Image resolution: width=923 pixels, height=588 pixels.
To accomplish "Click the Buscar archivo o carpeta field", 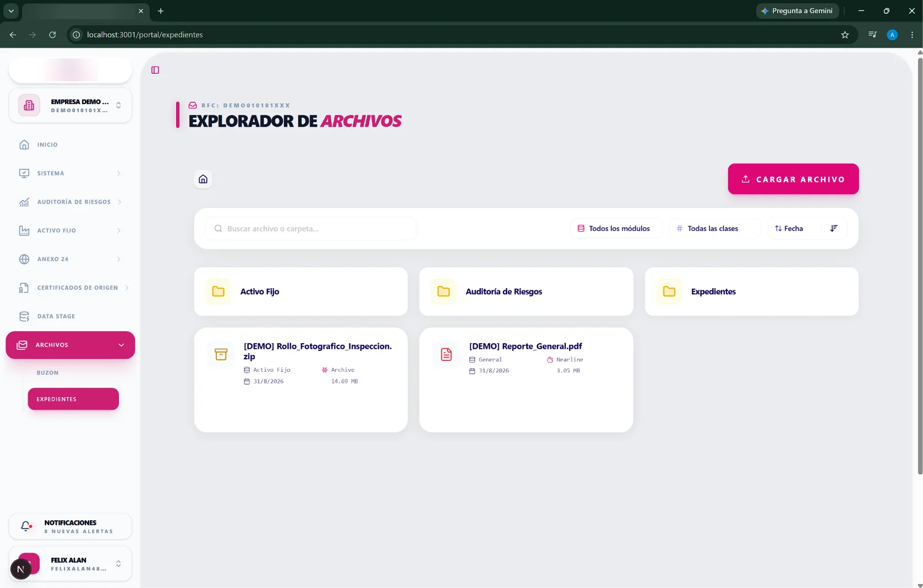I will [311, 228].
